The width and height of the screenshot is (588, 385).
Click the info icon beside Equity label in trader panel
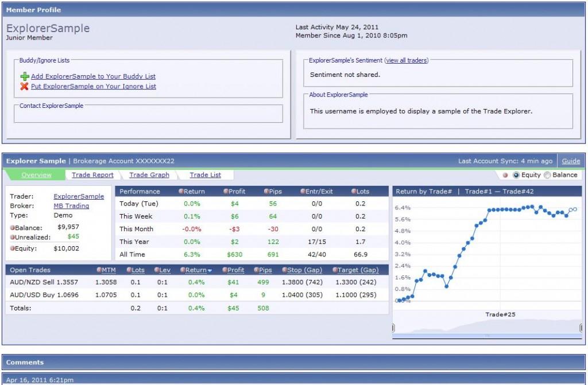pyautogui.click(x=12, y=249)
